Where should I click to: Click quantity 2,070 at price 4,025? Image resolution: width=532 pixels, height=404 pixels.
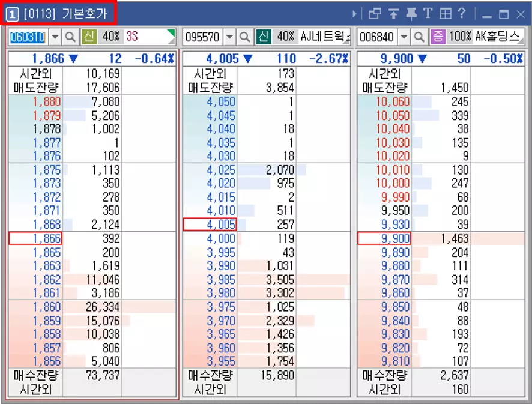(280, 170)
